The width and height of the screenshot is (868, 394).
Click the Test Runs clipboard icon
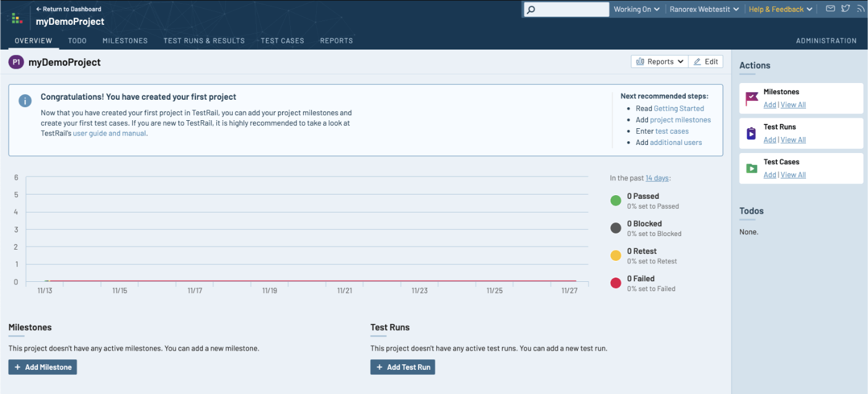click(751, 133)
